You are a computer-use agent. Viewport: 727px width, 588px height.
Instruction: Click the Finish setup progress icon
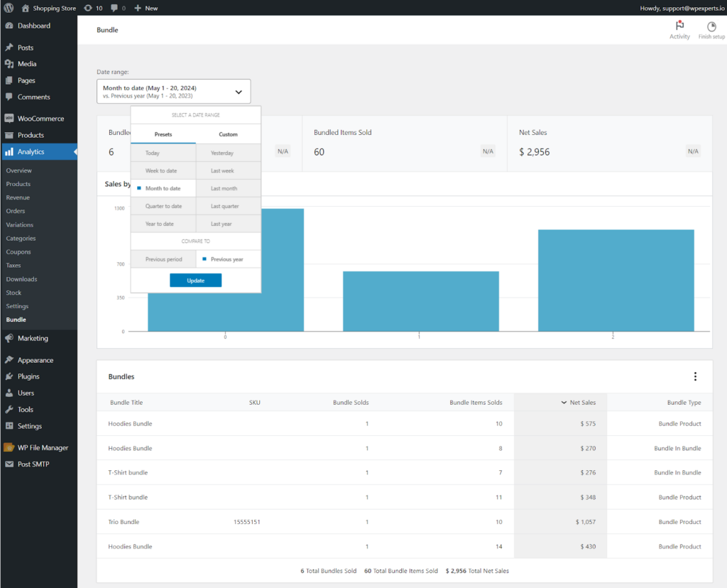[711, 26]
